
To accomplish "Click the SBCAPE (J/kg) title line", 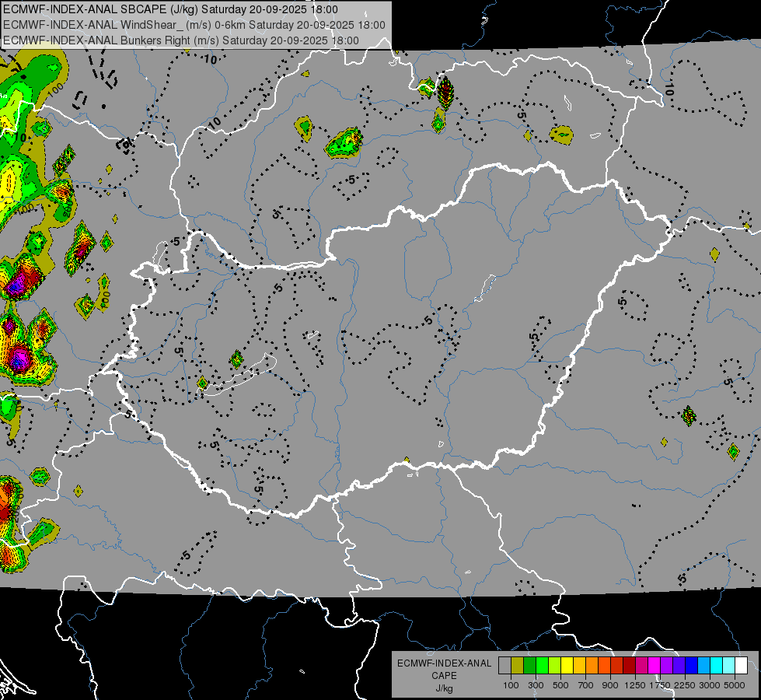I will [x=171, y=9].
